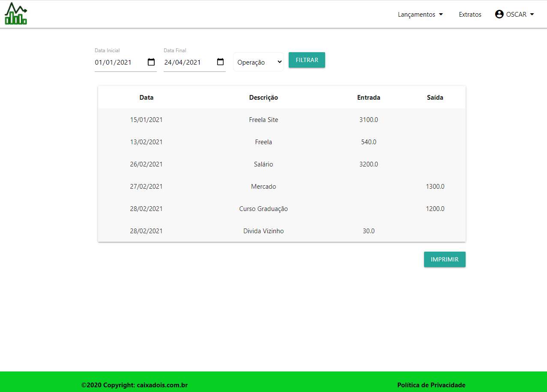Click the Entrada column header
Viewport: 547px width, 392px height.
click(x=368, y=97)
